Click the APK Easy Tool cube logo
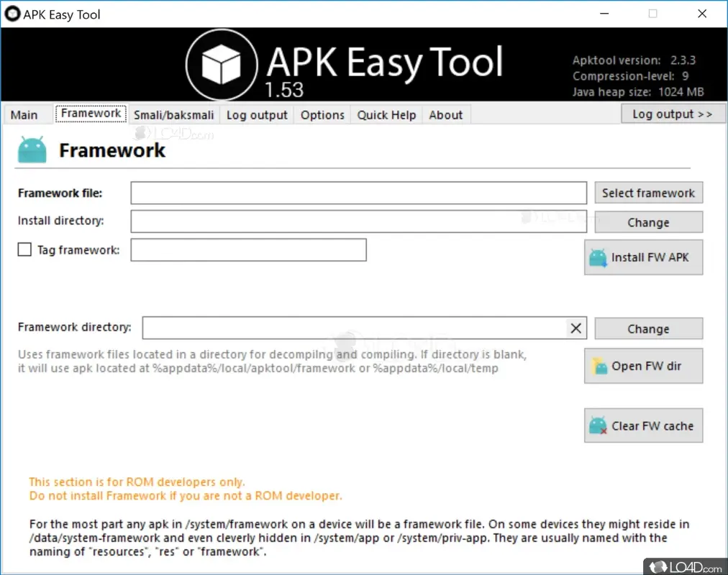 click(x=222, y=65)
